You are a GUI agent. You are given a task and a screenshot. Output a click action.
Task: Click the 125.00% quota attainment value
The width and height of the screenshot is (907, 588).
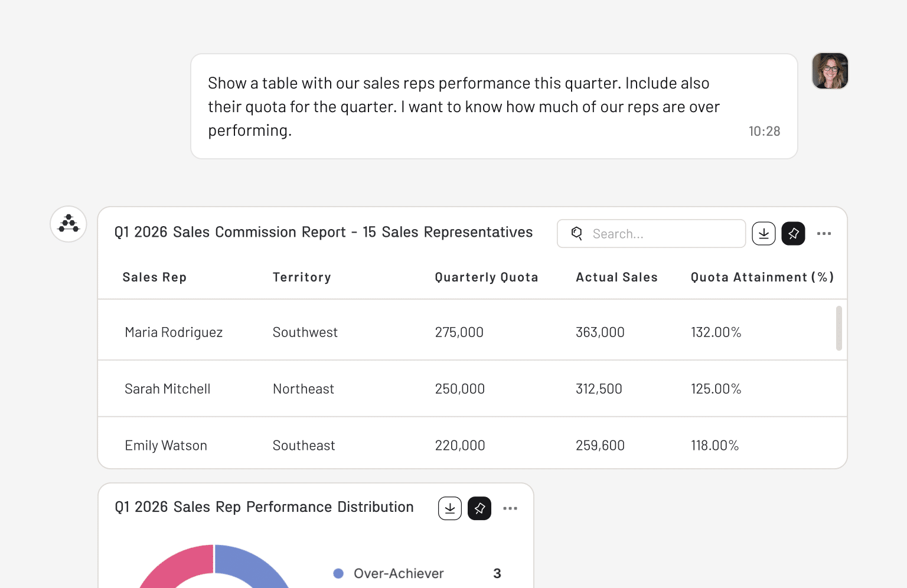coord(716,389)
